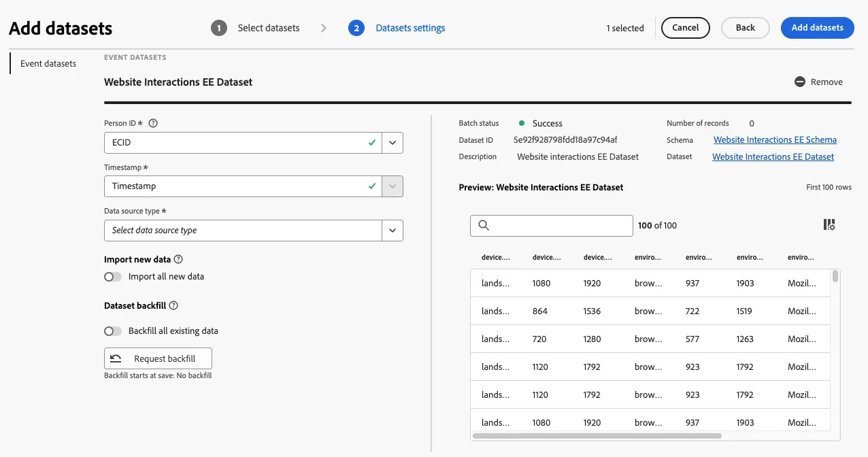868x457 pixels.
Task: Click the blue Add datasets button
Action: (x=818, y=28)
